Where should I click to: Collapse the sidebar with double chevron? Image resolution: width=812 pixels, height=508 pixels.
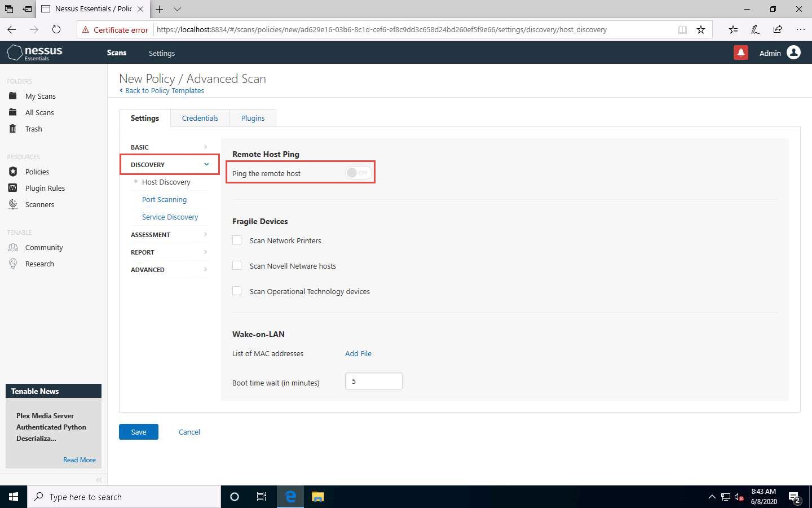coord(99,480)
